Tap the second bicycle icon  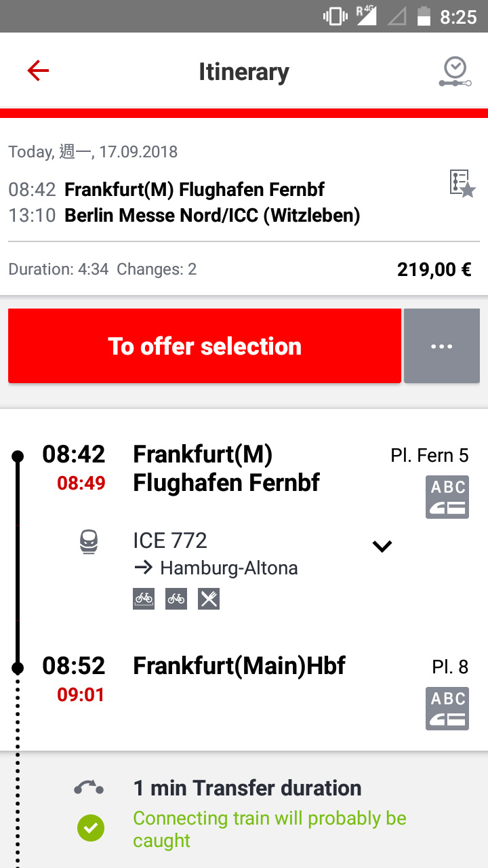pyautogui.click(x=176, y=599)
